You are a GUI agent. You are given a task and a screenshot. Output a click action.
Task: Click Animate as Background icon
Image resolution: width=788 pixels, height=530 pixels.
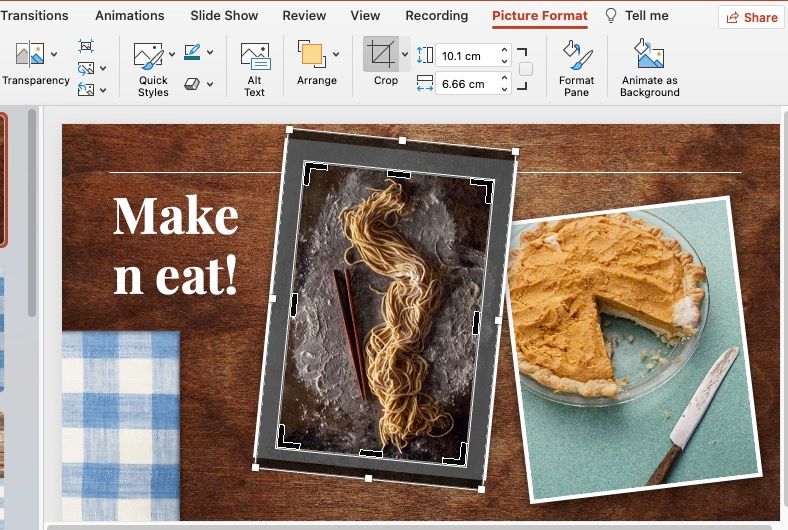(649, 67)
